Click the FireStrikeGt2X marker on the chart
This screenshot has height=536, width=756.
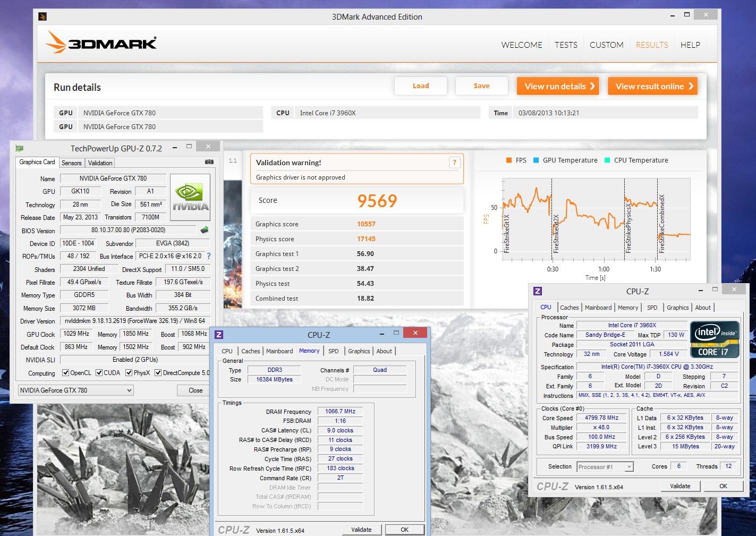[556, 234]
